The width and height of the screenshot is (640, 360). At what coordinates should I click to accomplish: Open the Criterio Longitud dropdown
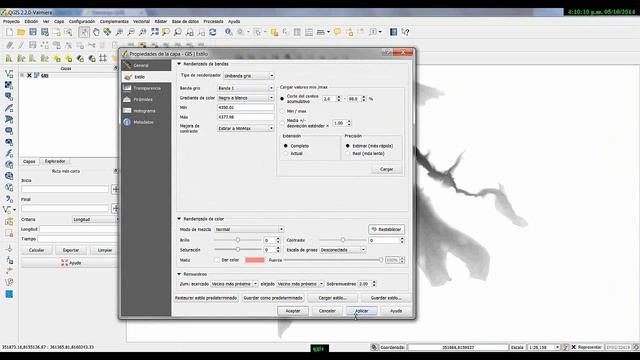(x=95, y=220)
